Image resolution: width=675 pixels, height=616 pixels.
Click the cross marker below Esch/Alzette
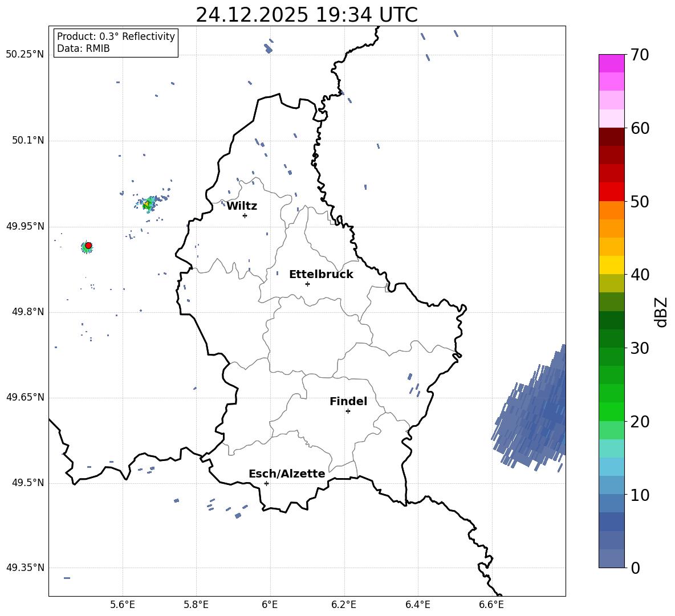(266, 483)
